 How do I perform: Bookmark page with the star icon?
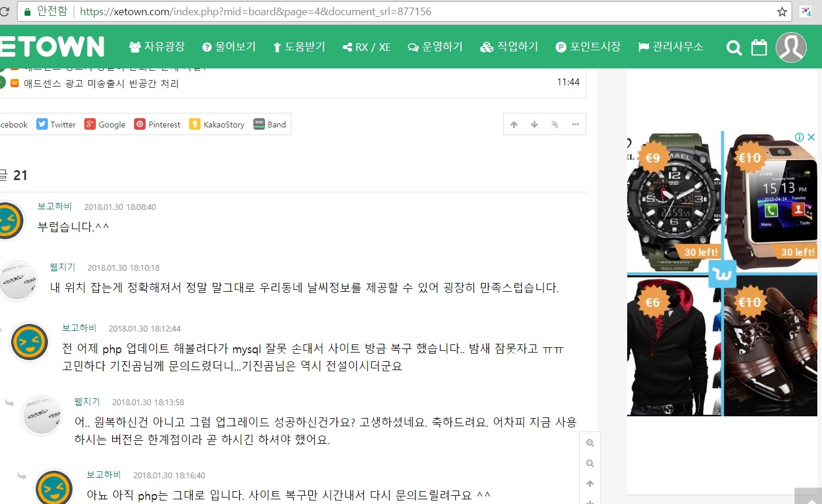pyautogui.click(x=782, y=12)
